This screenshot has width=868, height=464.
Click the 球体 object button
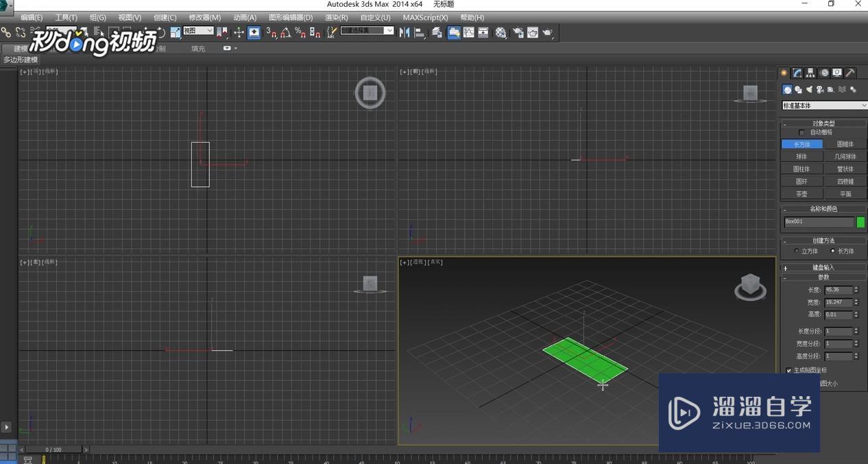point(801,157)
